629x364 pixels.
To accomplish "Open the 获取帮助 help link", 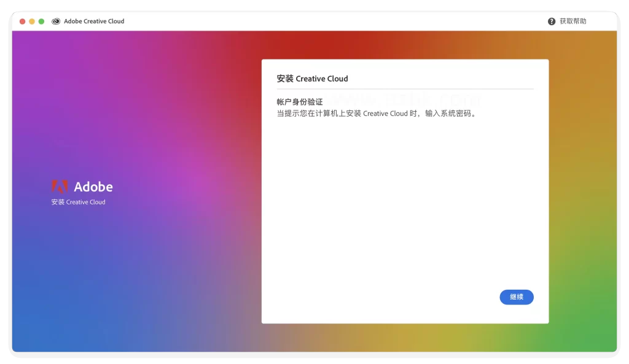I will coord(572,21).
